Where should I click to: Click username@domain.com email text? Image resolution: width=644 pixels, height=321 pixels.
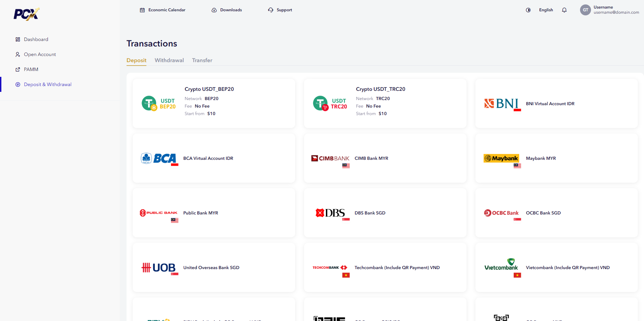click(616, 12)
